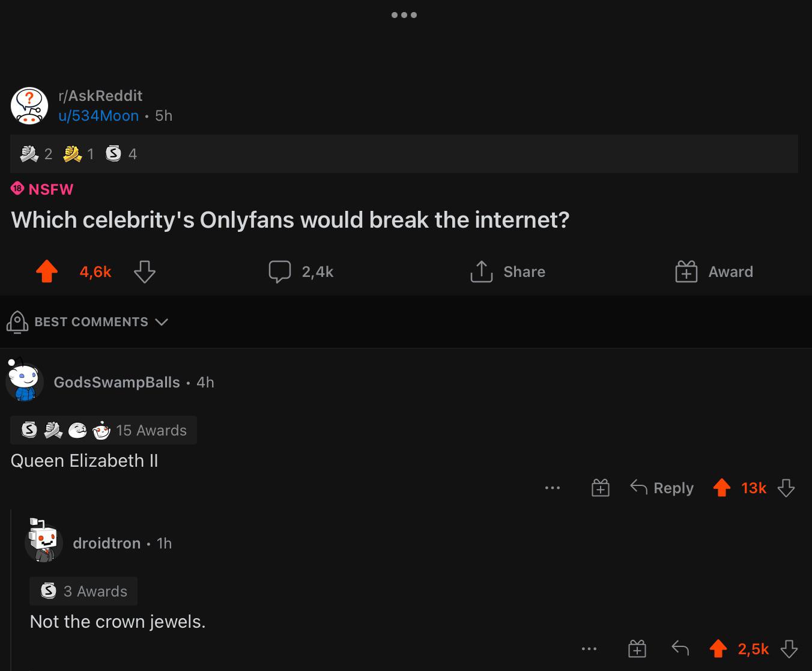The width and height of the screenshot is (812, 671).
Task: Upvote the Queen Elizabeth II comment
Action: 722,488
